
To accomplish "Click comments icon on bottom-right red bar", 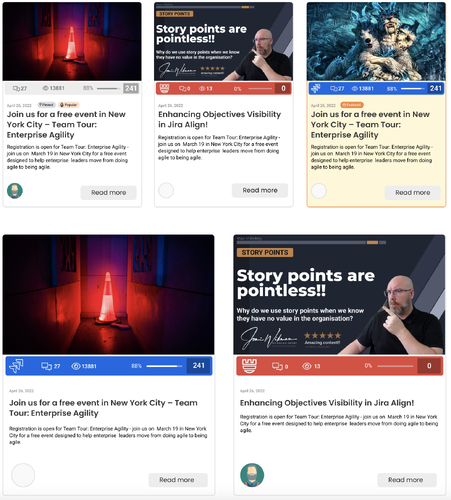I will 277,366.
